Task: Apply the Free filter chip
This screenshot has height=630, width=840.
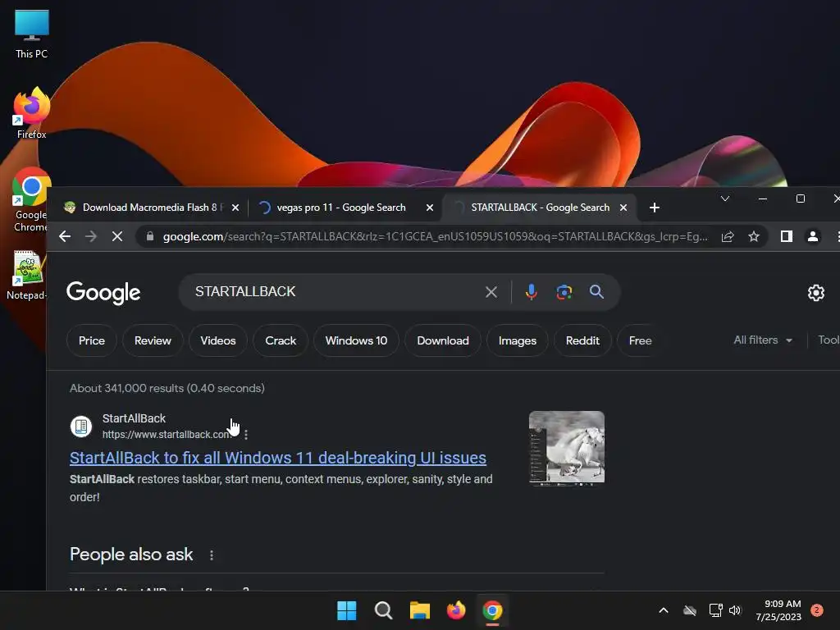Action: 640,340
